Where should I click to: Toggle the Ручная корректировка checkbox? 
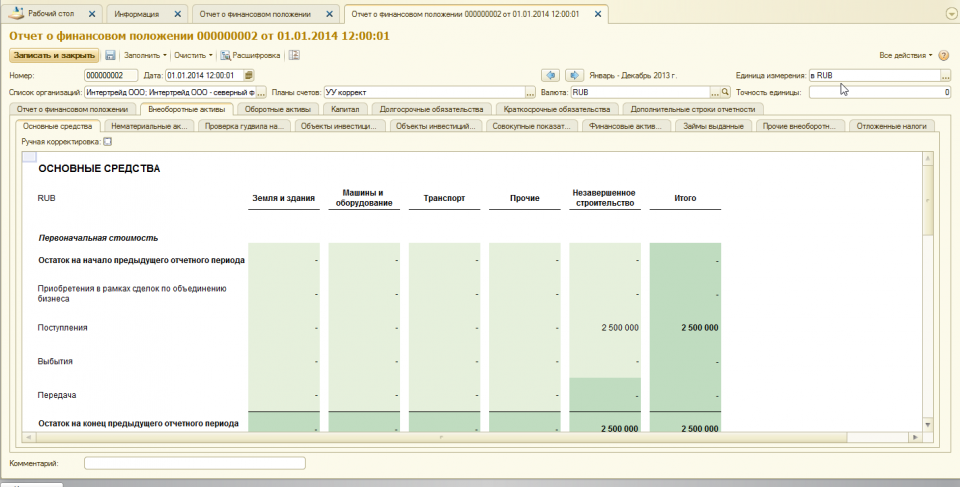pos(108,142)
